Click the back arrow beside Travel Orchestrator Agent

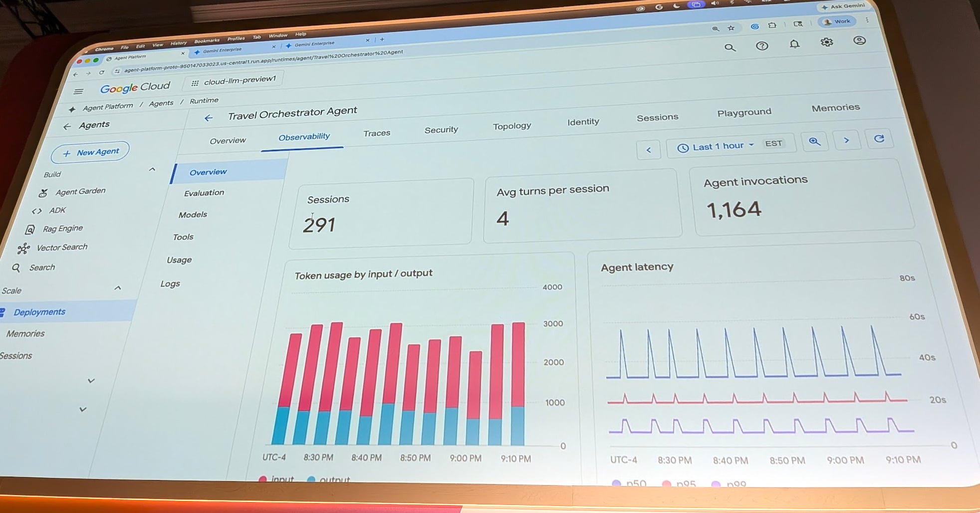pos(209,118)
